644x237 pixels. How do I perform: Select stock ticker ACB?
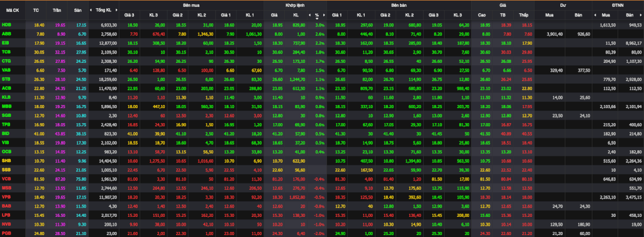(x=6, y=88)
